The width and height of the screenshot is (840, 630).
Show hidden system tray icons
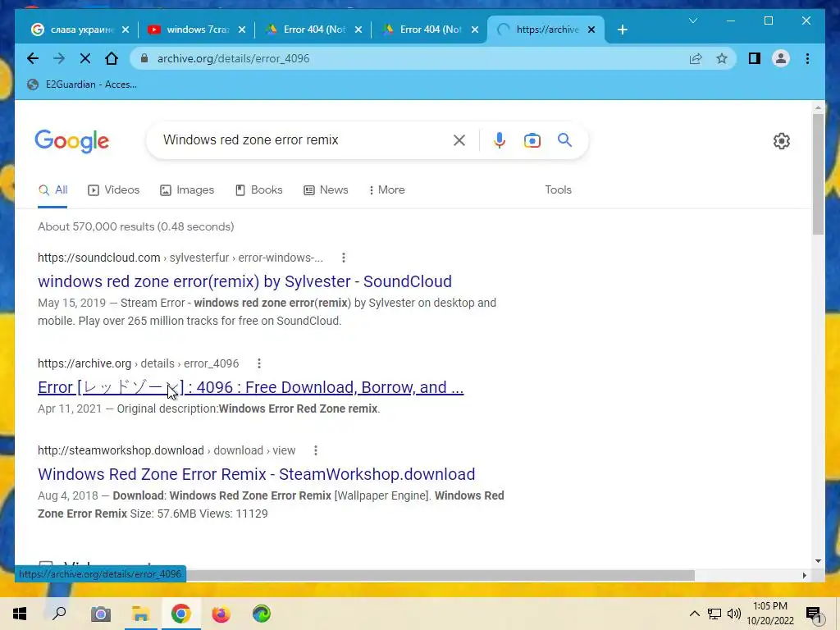tap(694, 614)
